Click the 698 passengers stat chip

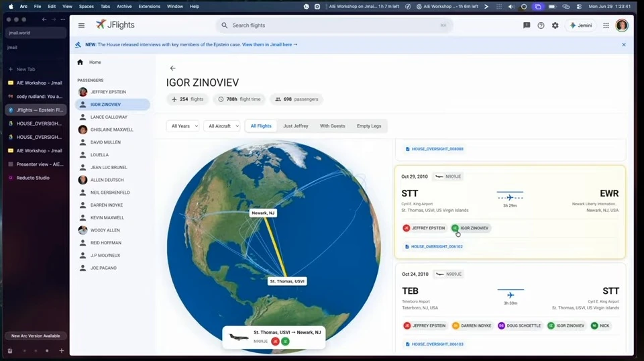pos(297,99)
